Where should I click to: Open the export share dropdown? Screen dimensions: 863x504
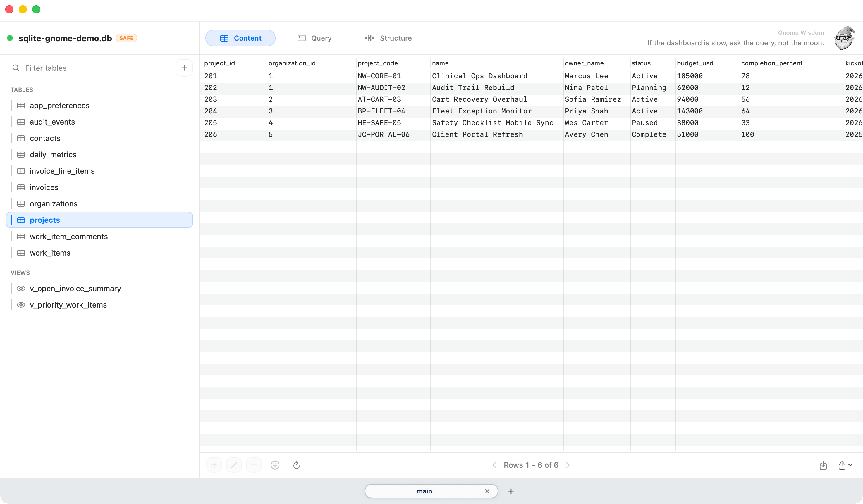pyautogui.click(x=845, y=465)
